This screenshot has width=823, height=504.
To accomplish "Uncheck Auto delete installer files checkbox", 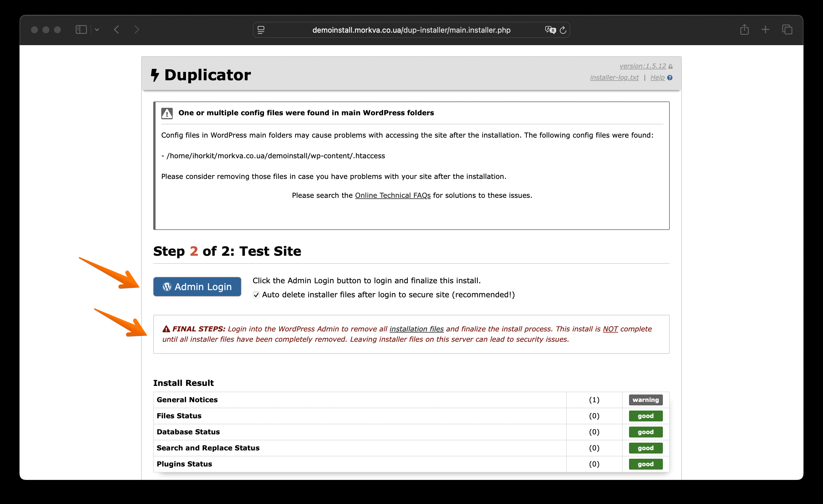I will [256, 295].
